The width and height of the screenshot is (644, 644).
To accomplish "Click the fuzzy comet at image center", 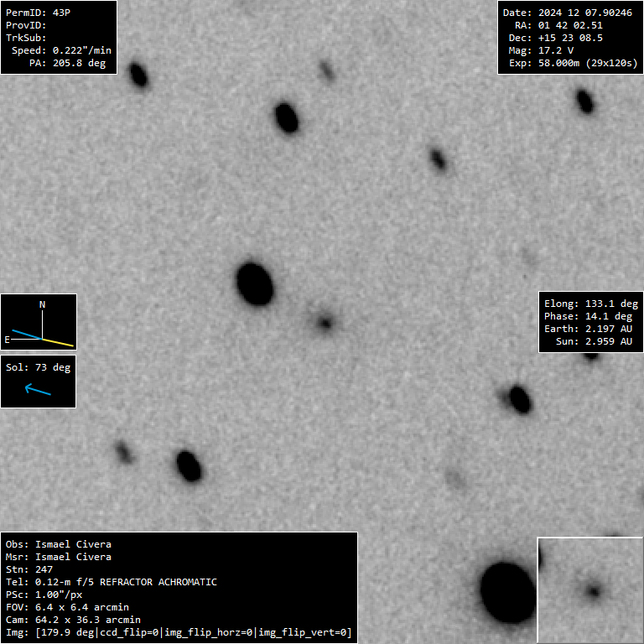I will [x=325, y=323].
